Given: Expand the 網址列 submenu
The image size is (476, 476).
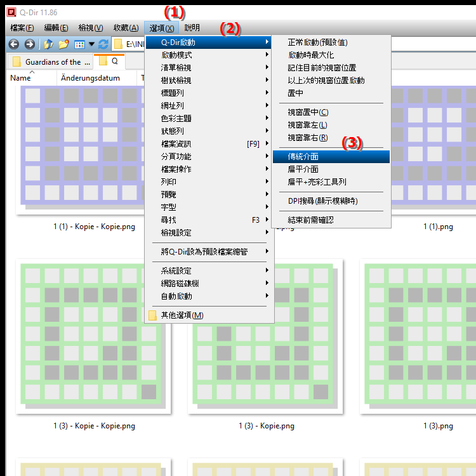Looking at the screenshot, I should (x=209, y=106).
